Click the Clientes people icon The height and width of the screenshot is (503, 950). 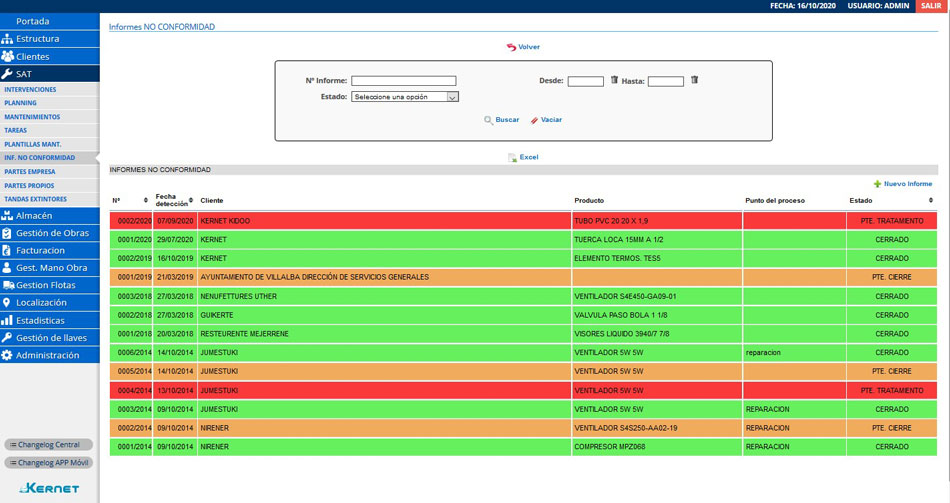[7, 56]
